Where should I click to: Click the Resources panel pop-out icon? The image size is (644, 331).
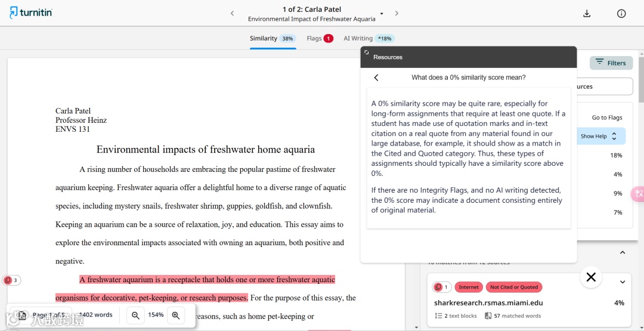click(366, 52)
